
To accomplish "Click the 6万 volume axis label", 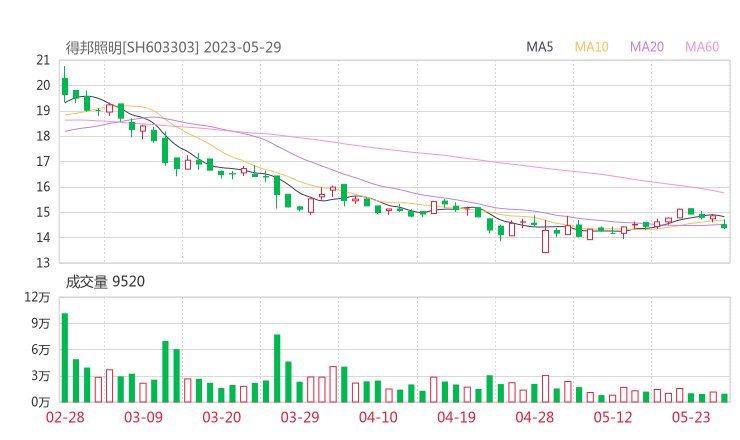I will (x=41, y=350).
